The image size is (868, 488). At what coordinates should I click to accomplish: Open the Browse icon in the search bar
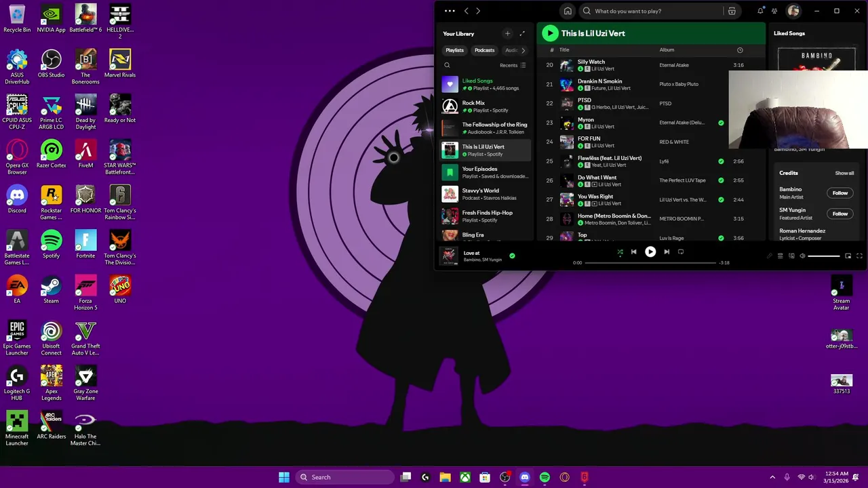[732, 11]
